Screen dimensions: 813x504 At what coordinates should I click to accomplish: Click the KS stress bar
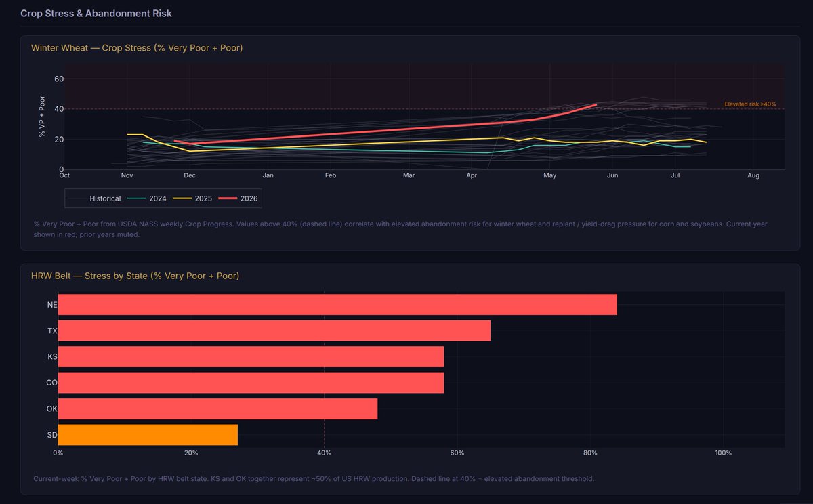[251, 357]
